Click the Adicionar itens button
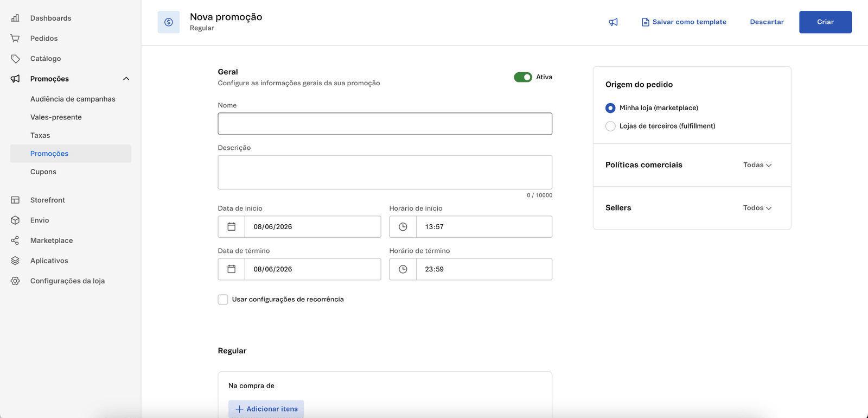The image size is (868, 418). pyautogui.click(x=266, y=409)
